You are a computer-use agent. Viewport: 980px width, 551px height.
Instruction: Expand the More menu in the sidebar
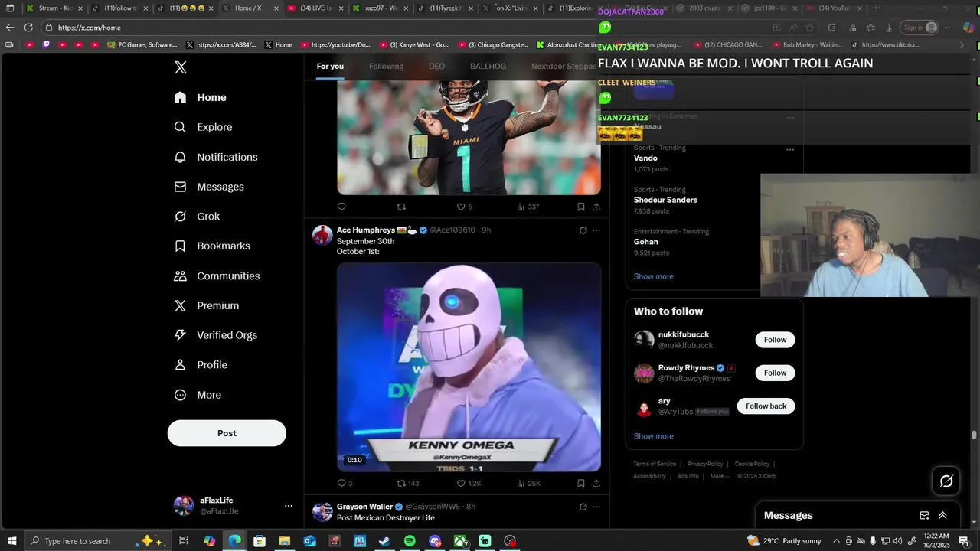(x=198, y=395)
